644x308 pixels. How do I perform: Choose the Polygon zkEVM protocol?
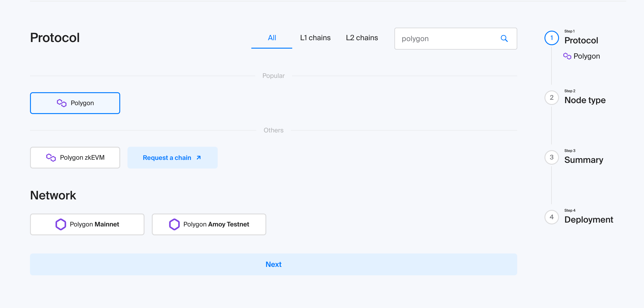[75, 157]
